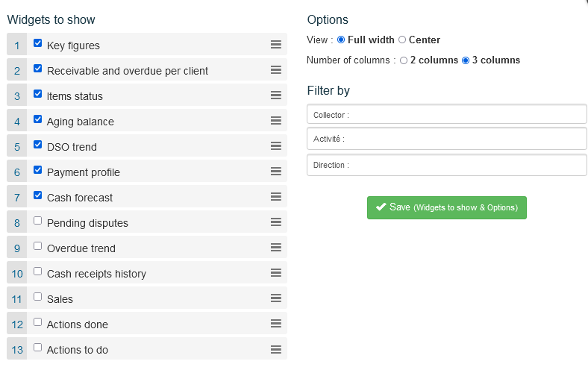
Task: Enable the Overdue trend widget checkbox
Action: (x=38, y=246)
